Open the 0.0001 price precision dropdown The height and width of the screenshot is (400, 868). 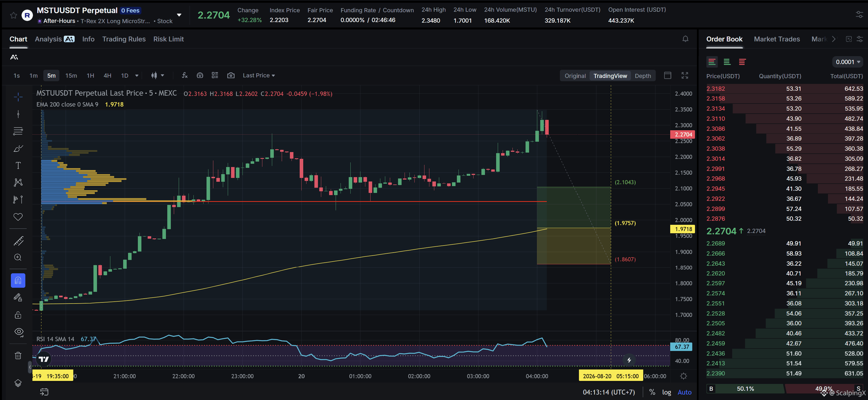[848, 62]
